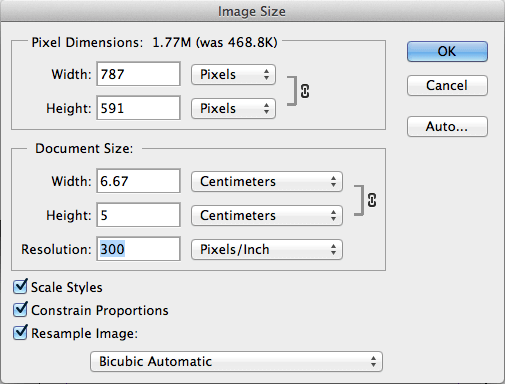Expand the Bicubic Automatic resample method menu

(x=236, y=361)
